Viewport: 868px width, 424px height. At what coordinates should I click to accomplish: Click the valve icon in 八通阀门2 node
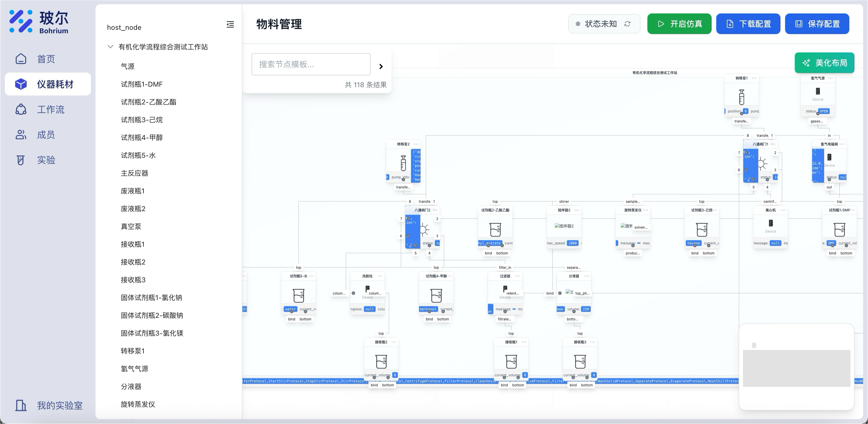[424, 230]
